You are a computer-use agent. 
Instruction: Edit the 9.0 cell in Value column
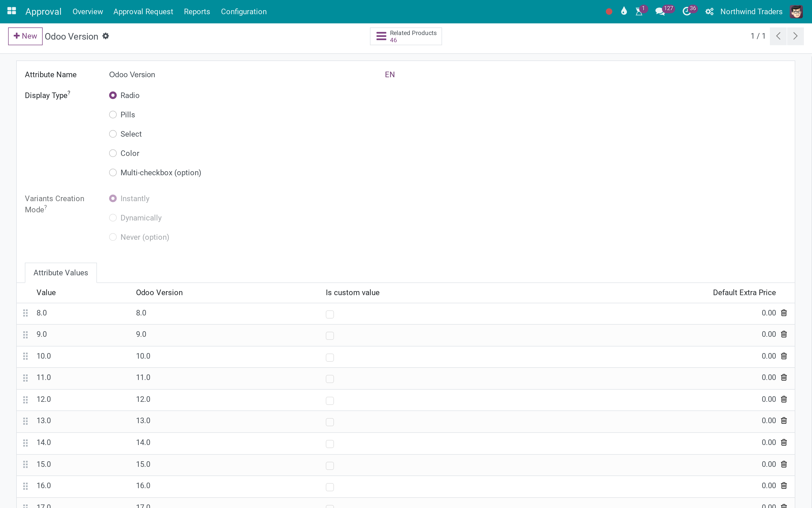click(x=42, y=334)
